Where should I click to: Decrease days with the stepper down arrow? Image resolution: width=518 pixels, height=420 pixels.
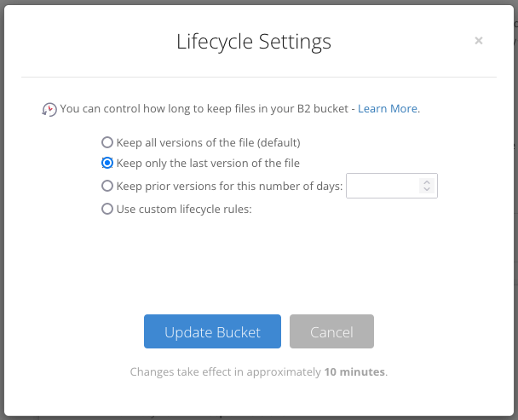[427, 191]
